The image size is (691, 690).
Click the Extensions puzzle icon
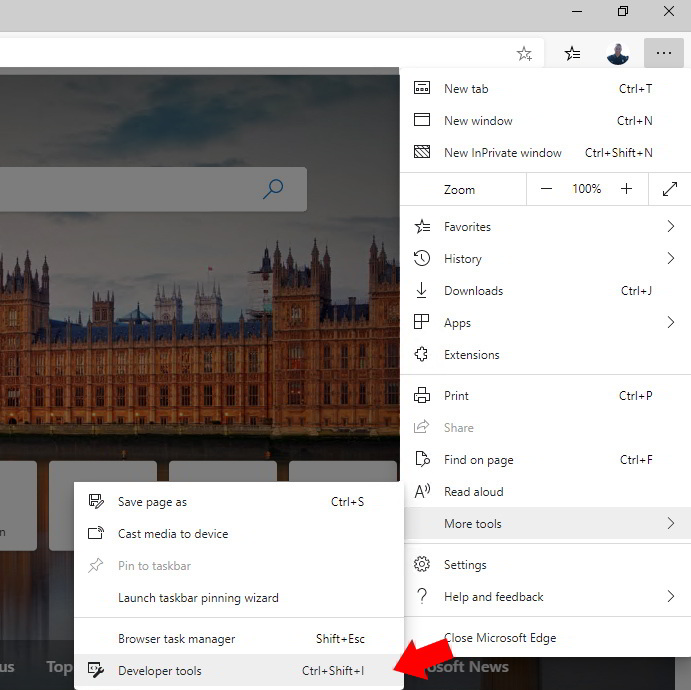421,354
